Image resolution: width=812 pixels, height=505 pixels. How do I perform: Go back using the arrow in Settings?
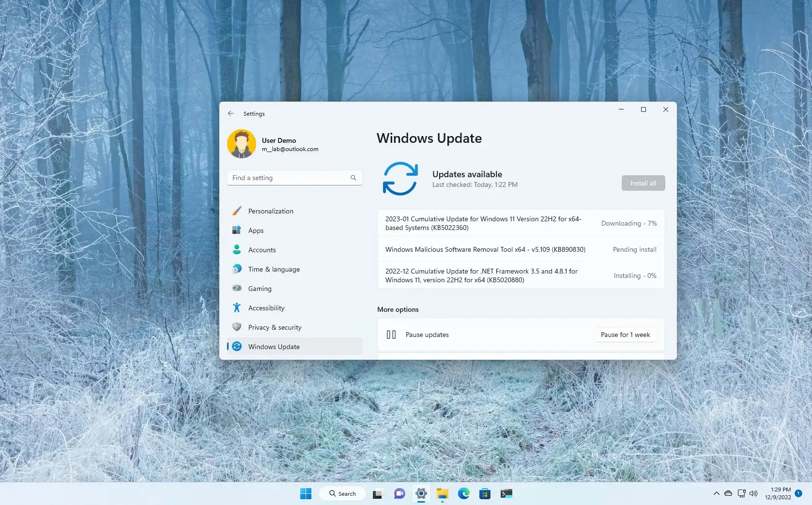click(231, 113)
